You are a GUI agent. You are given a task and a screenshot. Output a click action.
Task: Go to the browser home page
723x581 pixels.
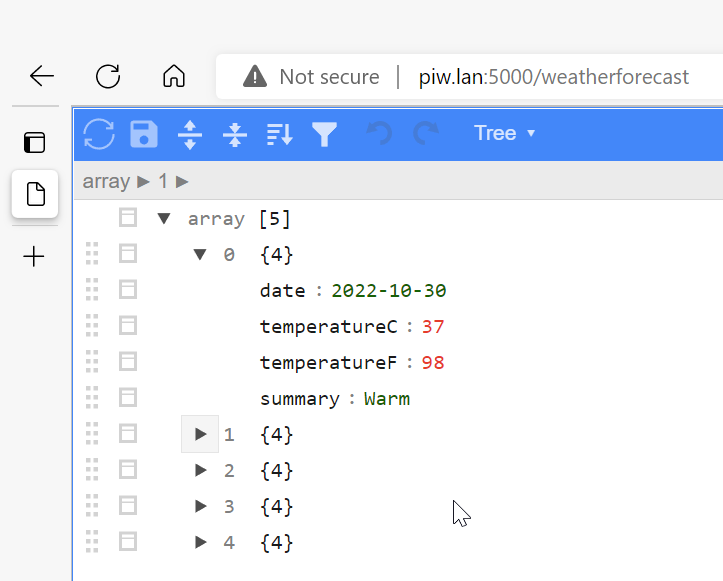pos(174,76)
